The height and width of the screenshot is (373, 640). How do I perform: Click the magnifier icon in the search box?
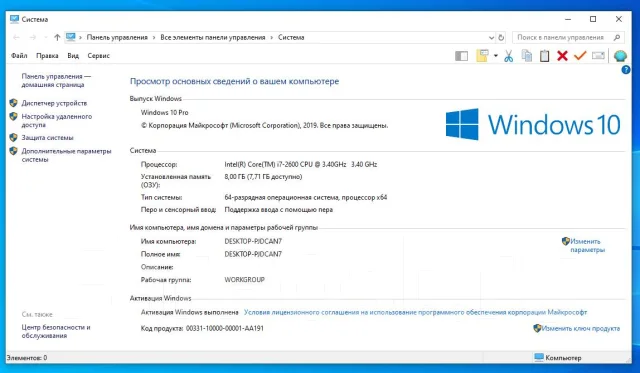[x=617, y=38]
